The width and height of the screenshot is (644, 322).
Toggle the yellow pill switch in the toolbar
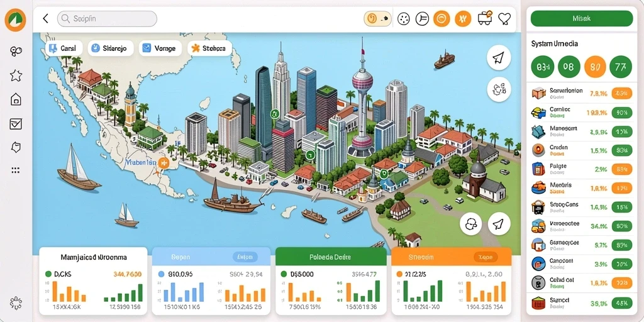click(x=377, y=19)
